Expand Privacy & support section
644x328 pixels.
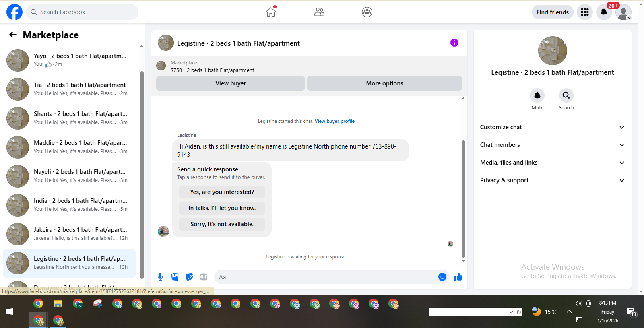click(x=552, y=180)
